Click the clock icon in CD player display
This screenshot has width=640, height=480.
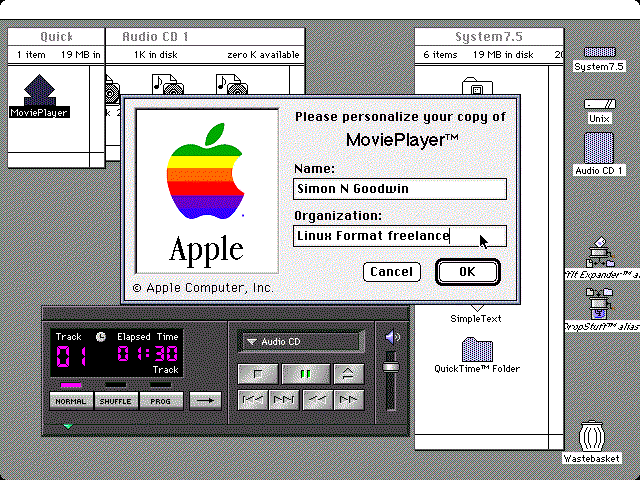tap(100, 337)
